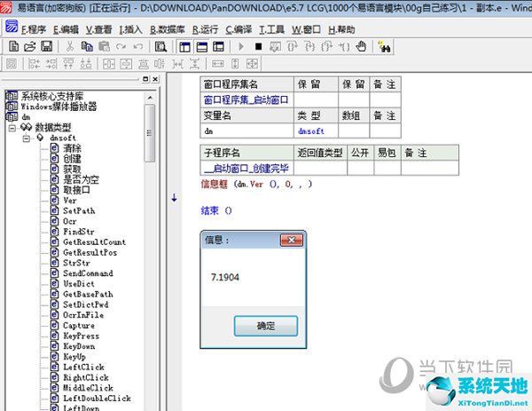Click the Open folder toolbar icon
The image size is (532, 411).
(30, 46)
